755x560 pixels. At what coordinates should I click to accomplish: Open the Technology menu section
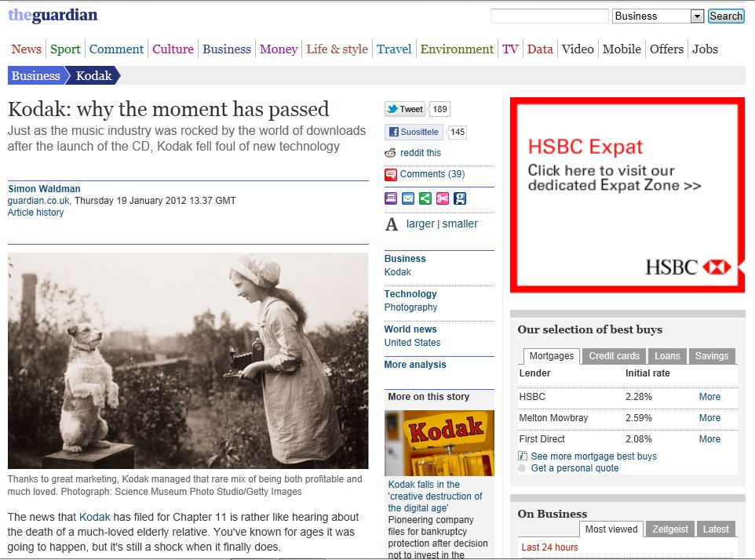click(x=410, y=294)
